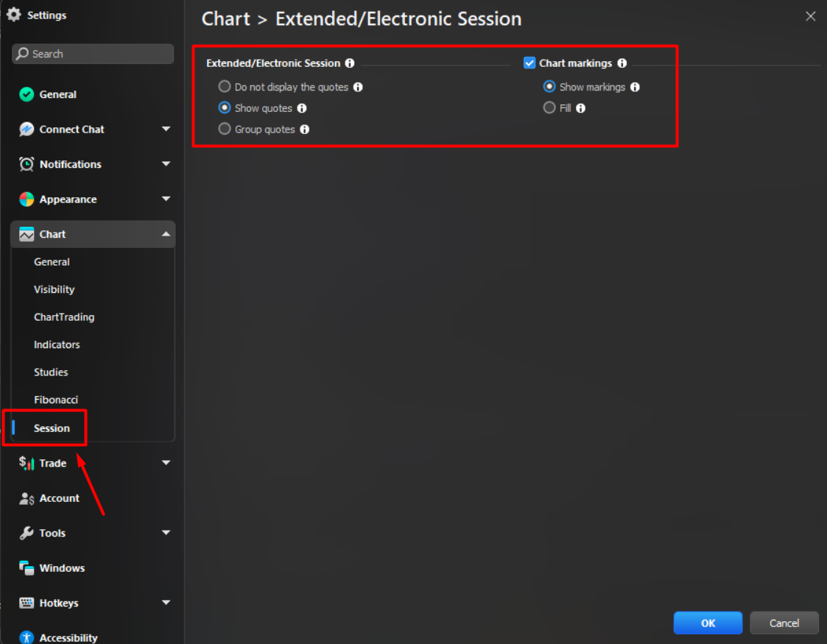Click the Trade dollar candlestick icon
This screenshot has height=644, width=827.
coord(27,463)
